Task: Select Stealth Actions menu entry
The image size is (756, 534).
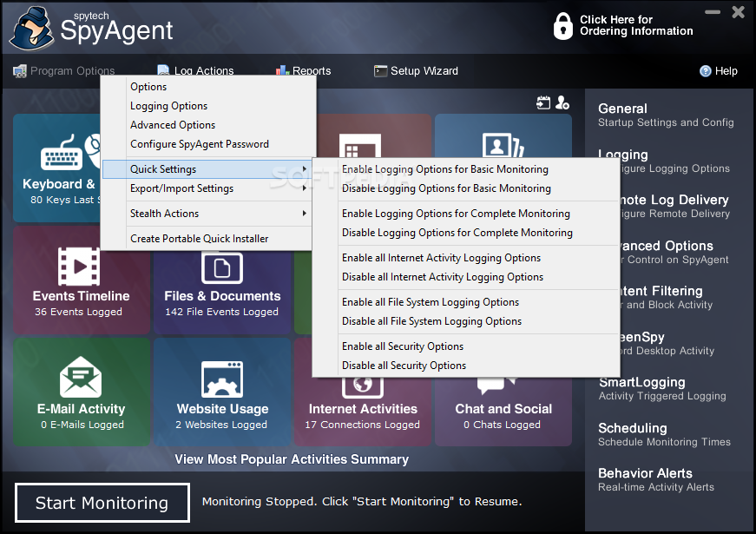Action: [x=207, y=214]
